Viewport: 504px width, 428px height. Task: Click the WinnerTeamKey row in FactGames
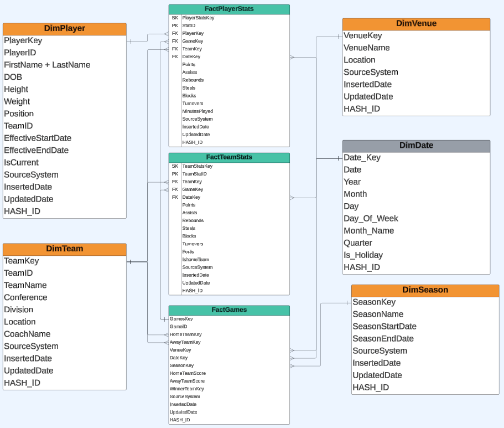click(x=229, y=389)
